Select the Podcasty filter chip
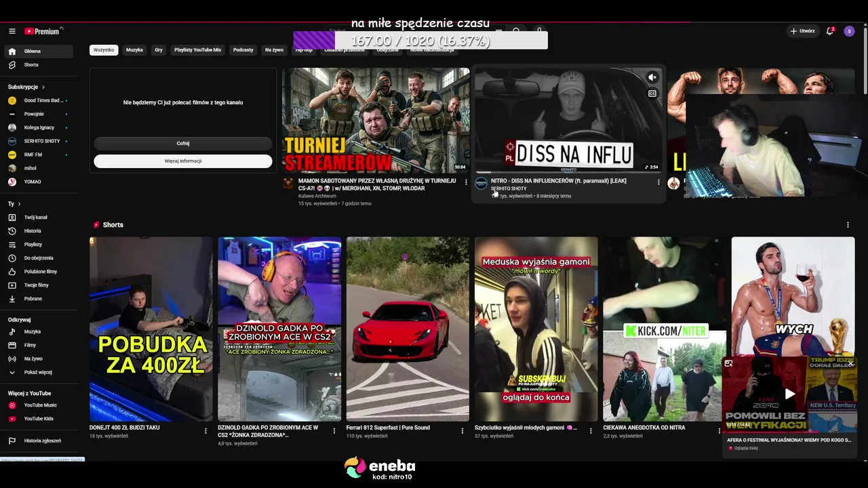The image size is (868, 488). click(243, 50)
